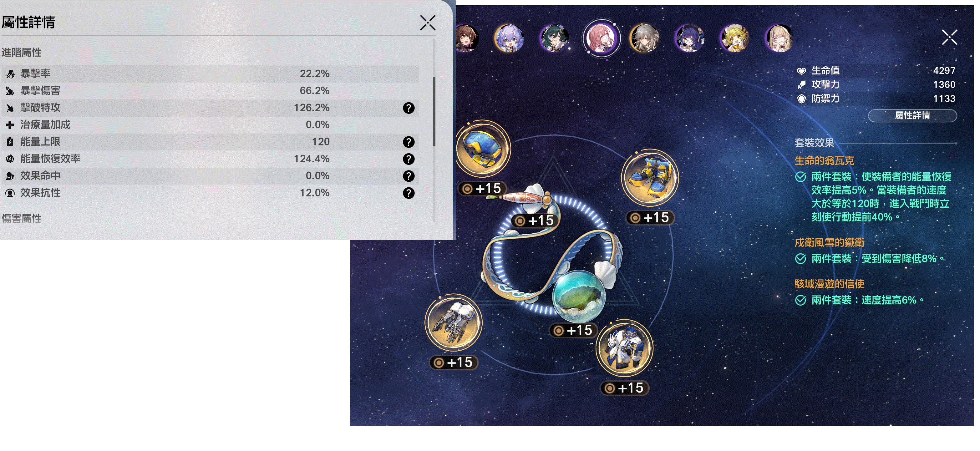Open help for 擊破特攻 stat

coord(409,108)
